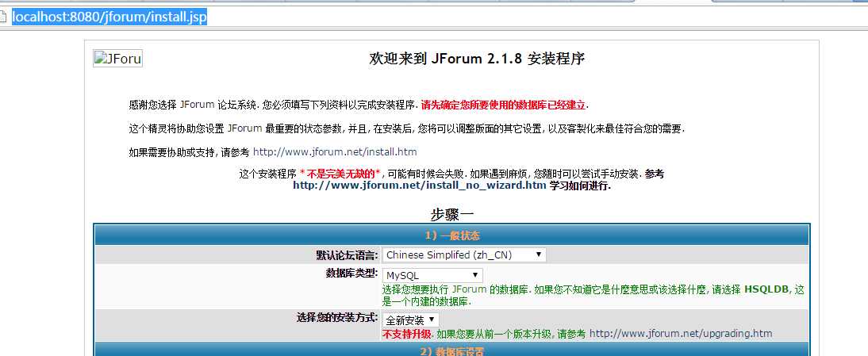Click the 默认论坛语言 label
Screen dimensions: 868x356
point(347,255)
